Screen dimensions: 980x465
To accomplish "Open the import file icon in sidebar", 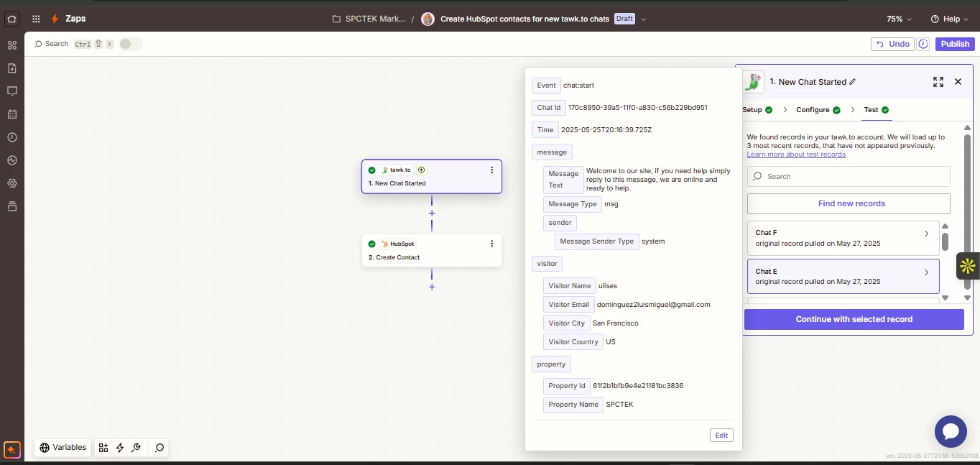I will point(11,68).
